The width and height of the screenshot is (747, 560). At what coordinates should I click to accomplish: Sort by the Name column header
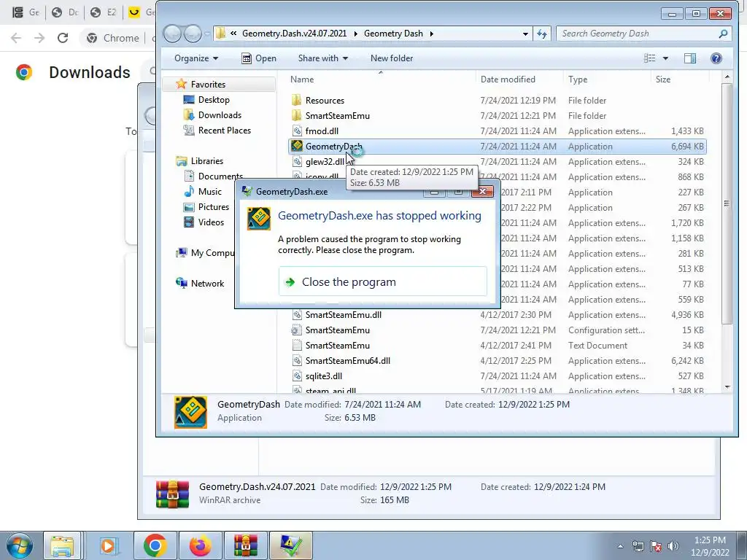(302, 79)
